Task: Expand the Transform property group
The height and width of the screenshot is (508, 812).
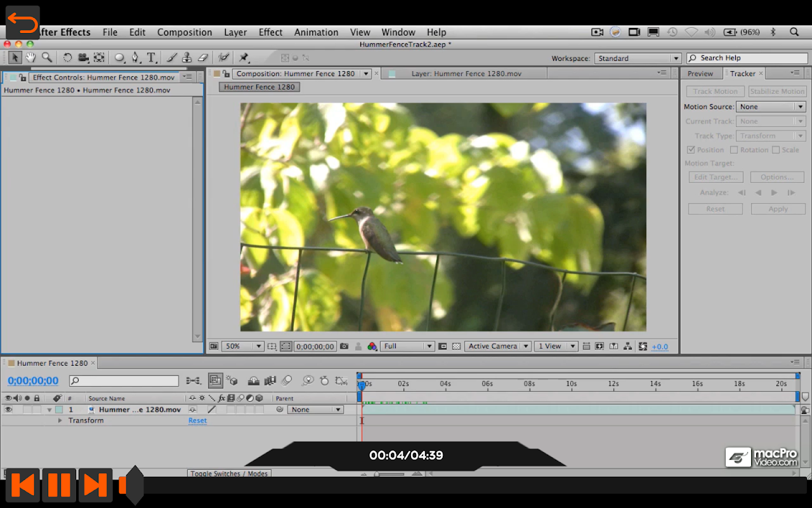Action: click(60, 420)
